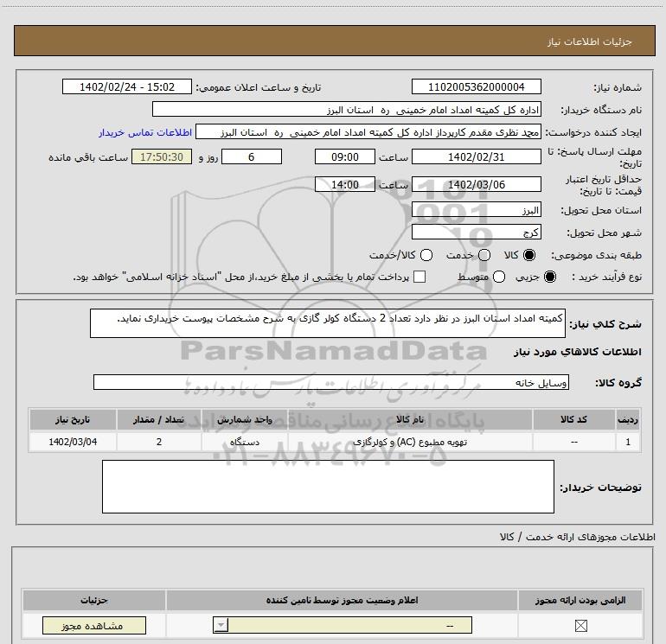Screen dimensions: 666x644
Task: Click the اطلاعات کالاهای مورد نیاز heading
Action: click(577, 352)
